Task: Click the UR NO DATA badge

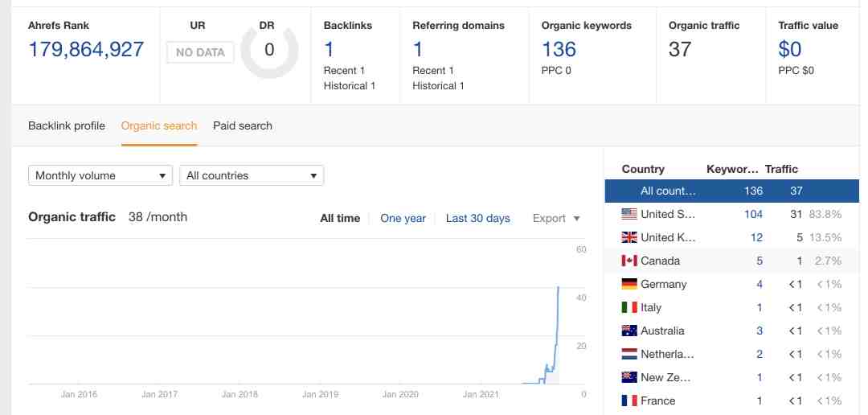Action: tap(200, 52)
